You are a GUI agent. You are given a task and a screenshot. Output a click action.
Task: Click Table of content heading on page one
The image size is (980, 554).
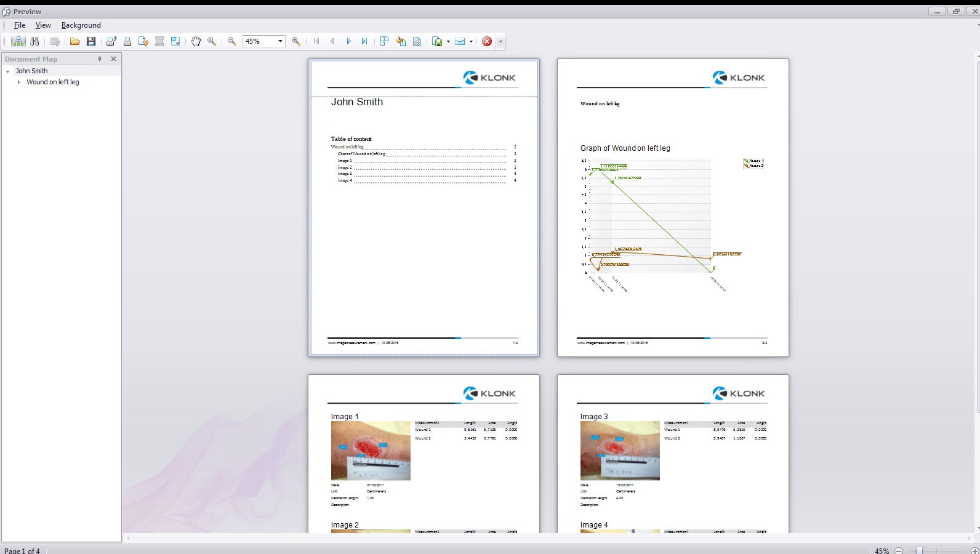(351, 139)
